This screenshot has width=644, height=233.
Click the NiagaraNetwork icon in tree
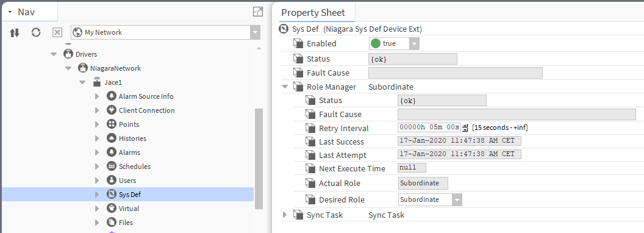[83, 68]
